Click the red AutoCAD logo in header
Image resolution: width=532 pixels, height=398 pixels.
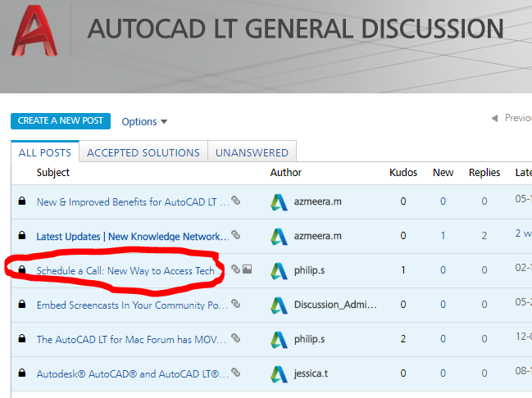coord(34,30)
